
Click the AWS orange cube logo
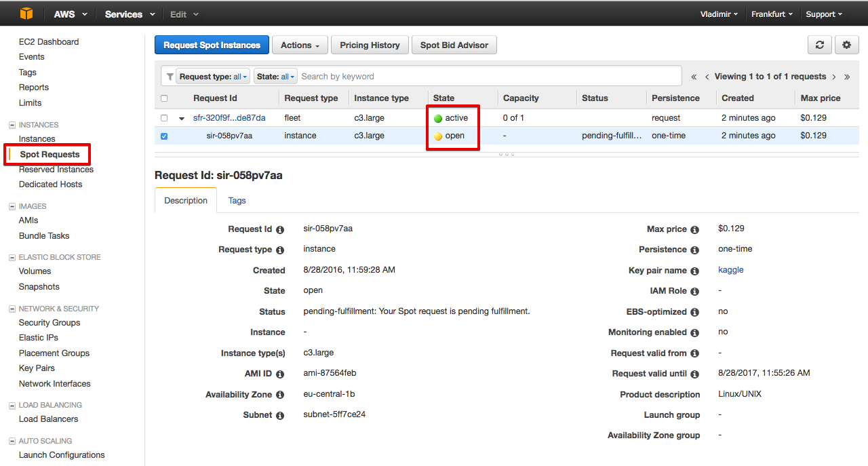(x=26, y=14)
